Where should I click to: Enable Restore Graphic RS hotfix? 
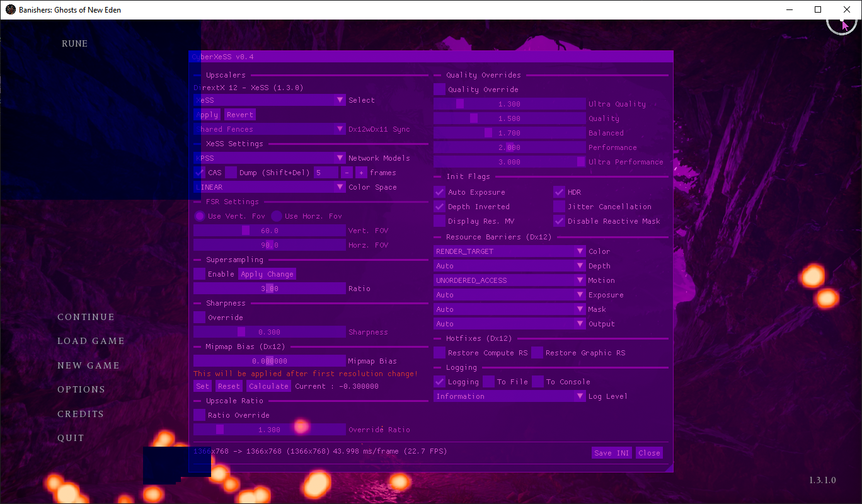[x=537, y=353]
